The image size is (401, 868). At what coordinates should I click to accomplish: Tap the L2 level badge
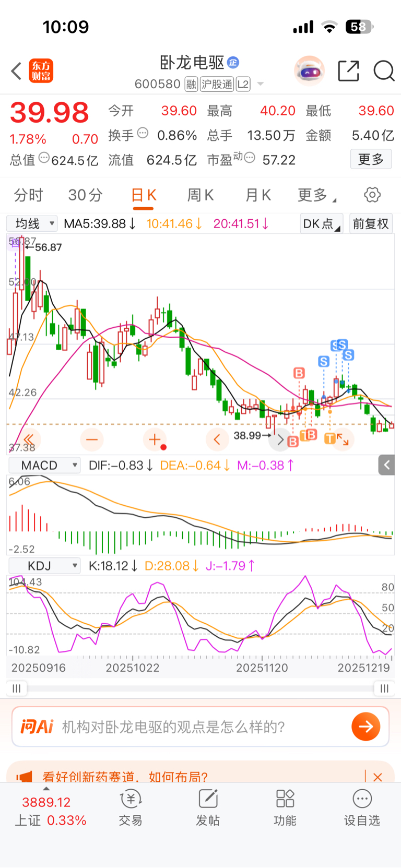[243, 84]
